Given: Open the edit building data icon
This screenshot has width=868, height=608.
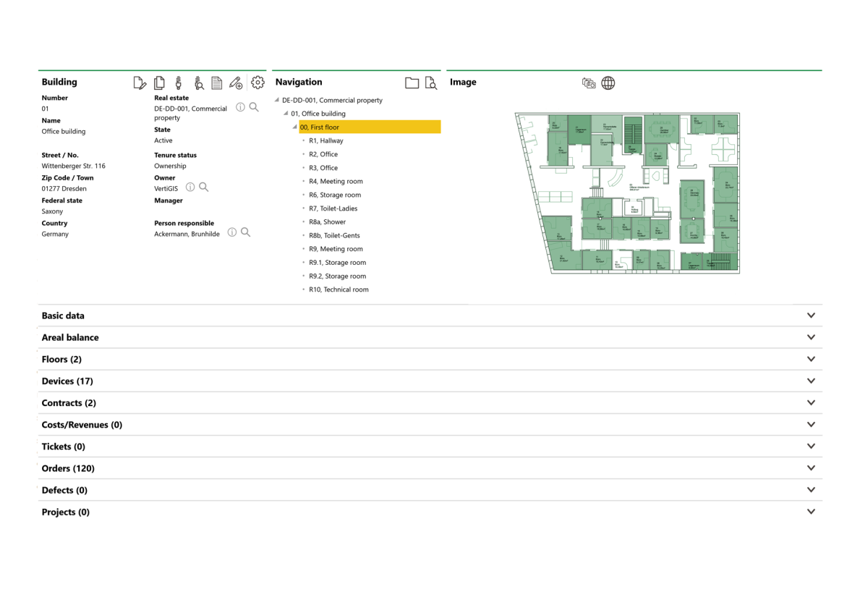Looking at the screenshot, I should click(x=140, y=83).
